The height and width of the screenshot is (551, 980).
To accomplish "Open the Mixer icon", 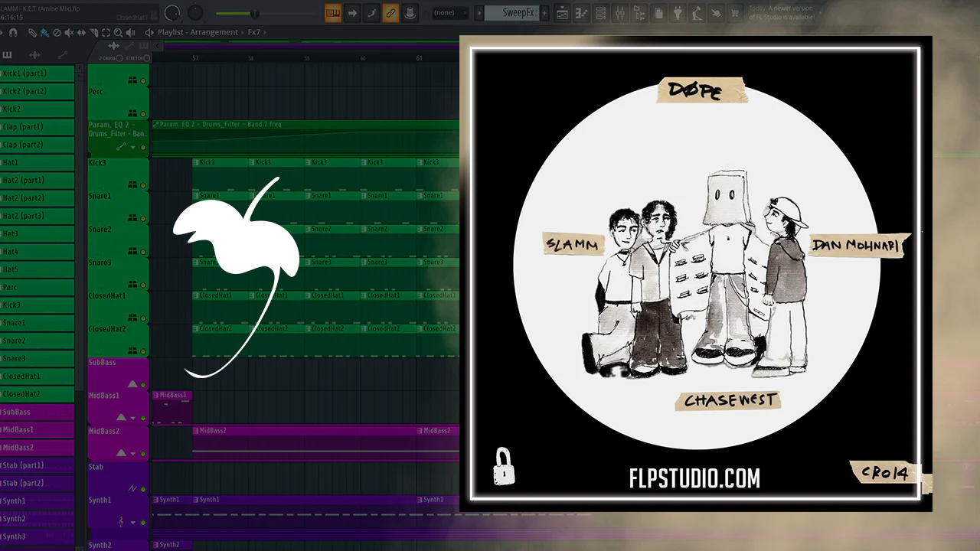I will click(620, 12).
